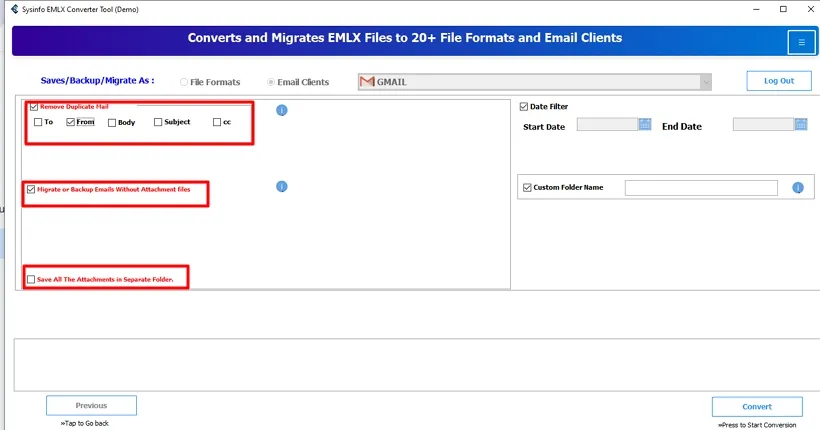Check the Subject duplicate filter checkbox
Image resolution: width=820 pixels, height=430 pixels.
pos(158,122)
